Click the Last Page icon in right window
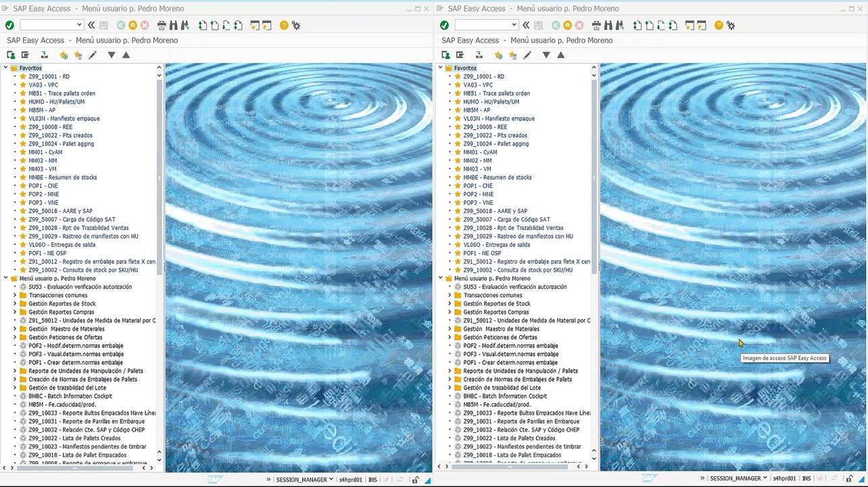This screenshot has height=487, width=868. point(672,25)
